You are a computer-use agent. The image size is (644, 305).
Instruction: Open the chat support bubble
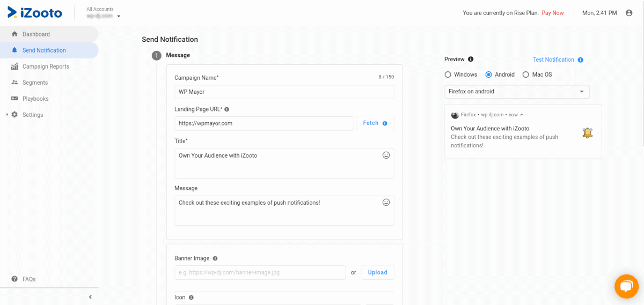click(x=626, y=286)
